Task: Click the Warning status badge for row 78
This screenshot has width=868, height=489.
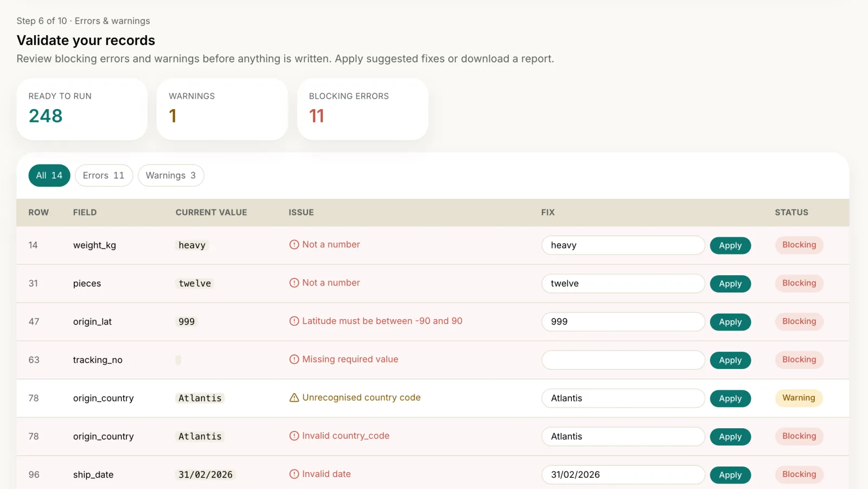Action: click(799, 398)
